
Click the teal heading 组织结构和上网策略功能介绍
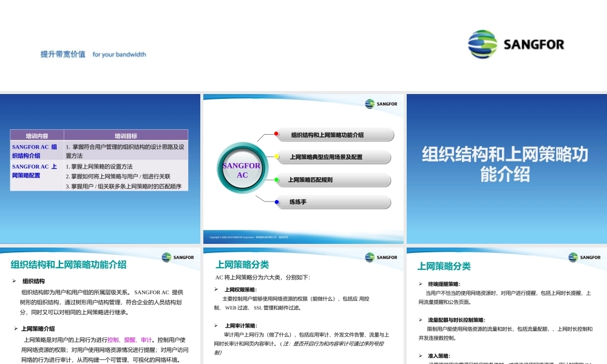point(69,265)
